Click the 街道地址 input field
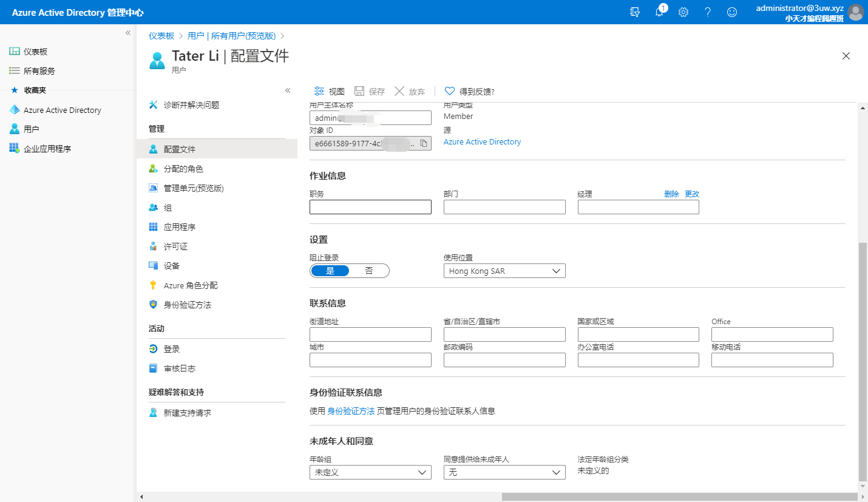The image size is (868, 502). pos(370,334)
